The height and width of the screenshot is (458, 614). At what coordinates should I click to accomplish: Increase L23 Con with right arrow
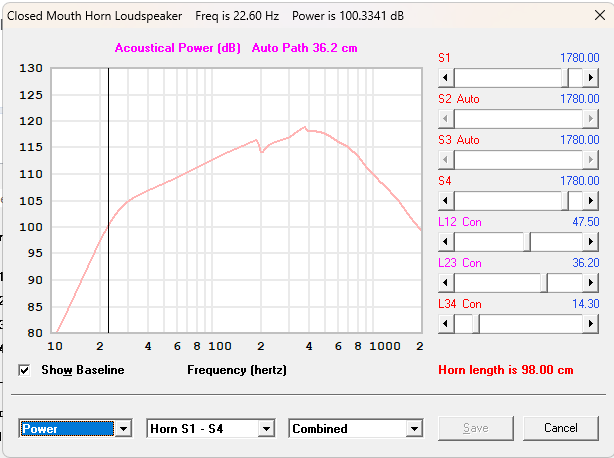[x=591, y=283]
